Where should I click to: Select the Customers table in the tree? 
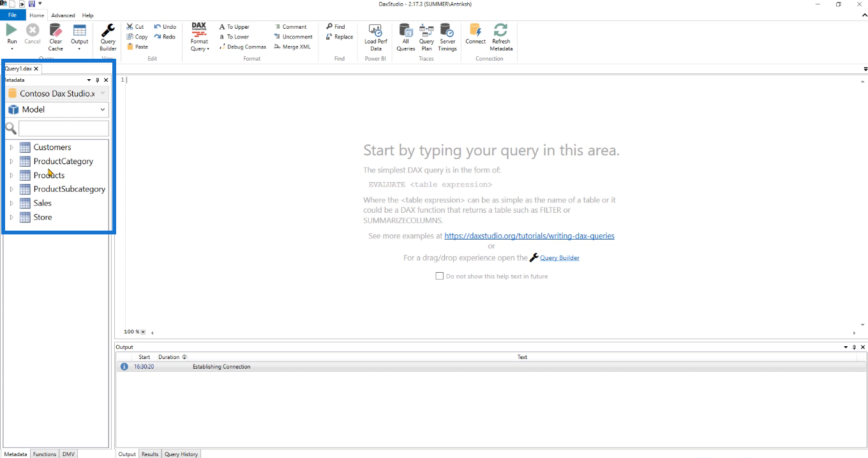[x=52, y=147]
